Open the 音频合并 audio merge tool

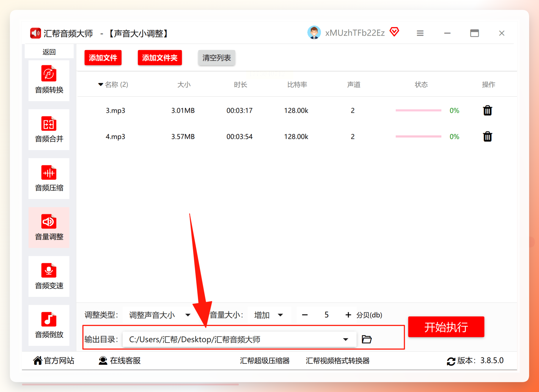(49, 129)
